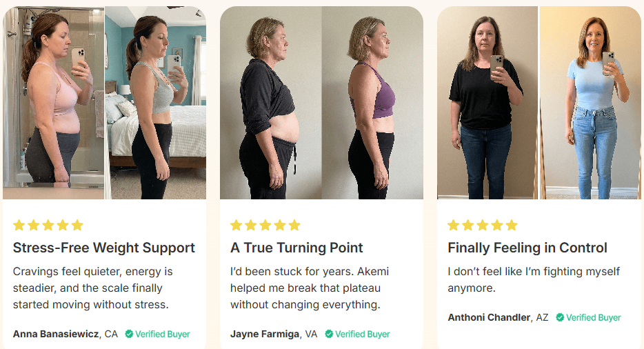Click the fifth star of Stress-Free Weight Support review
644x349 pixels.
pos(77,226)
